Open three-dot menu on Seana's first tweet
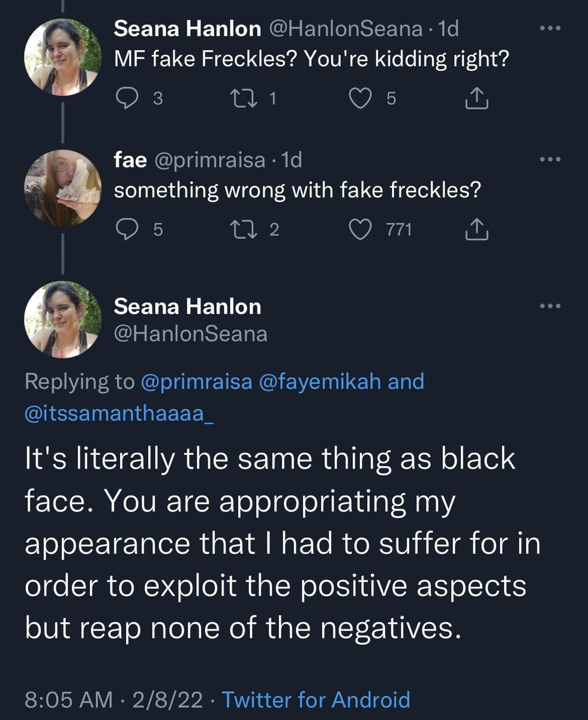 coord(548,28)
